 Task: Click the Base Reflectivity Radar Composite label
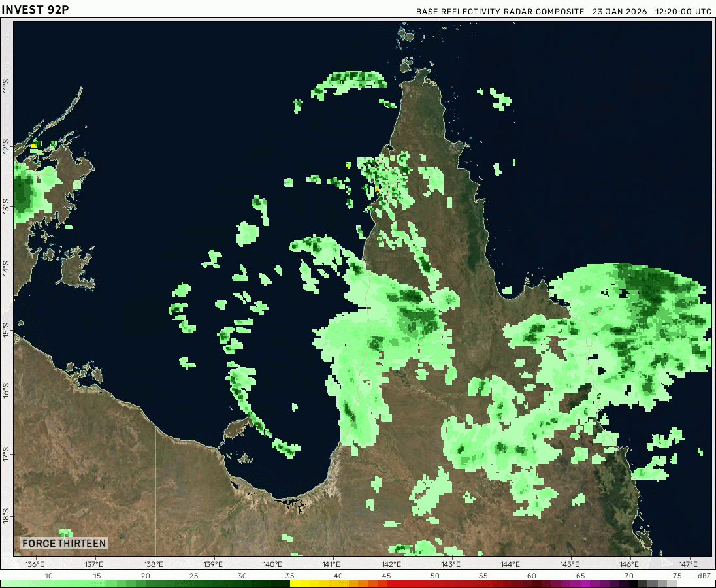[x=501, y=12]
